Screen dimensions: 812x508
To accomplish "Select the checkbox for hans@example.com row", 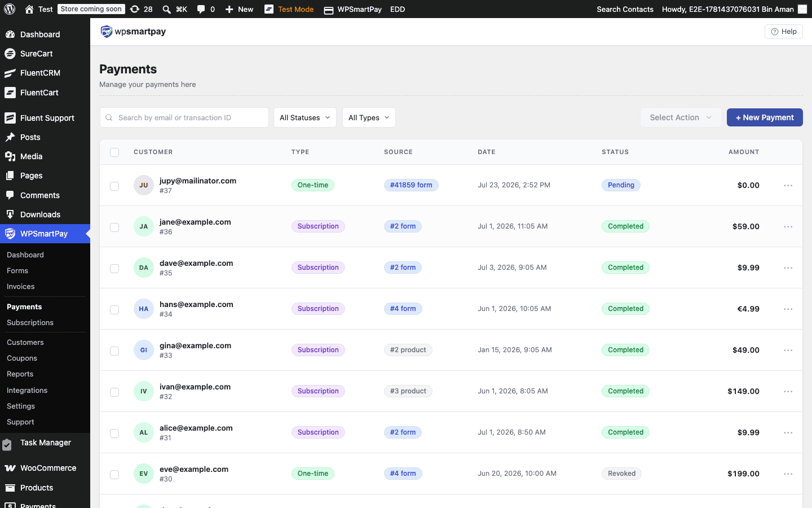I will 114,309.
